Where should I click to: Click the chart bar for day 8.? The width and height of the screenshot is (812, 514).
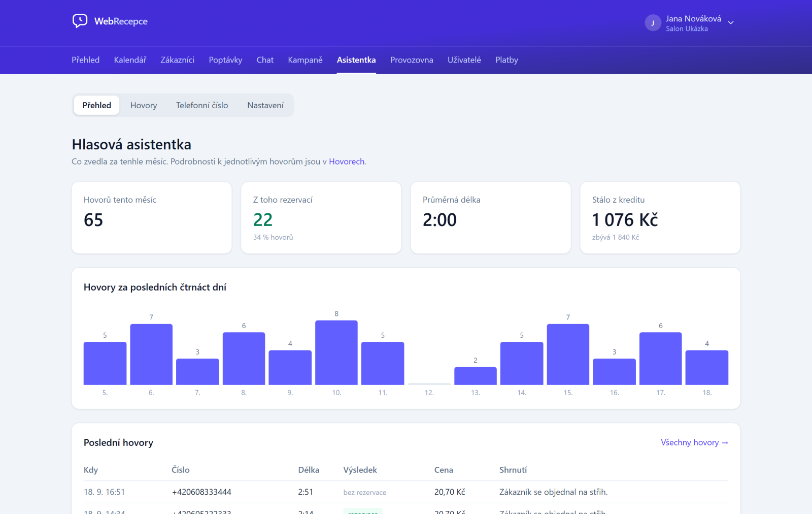244,359
